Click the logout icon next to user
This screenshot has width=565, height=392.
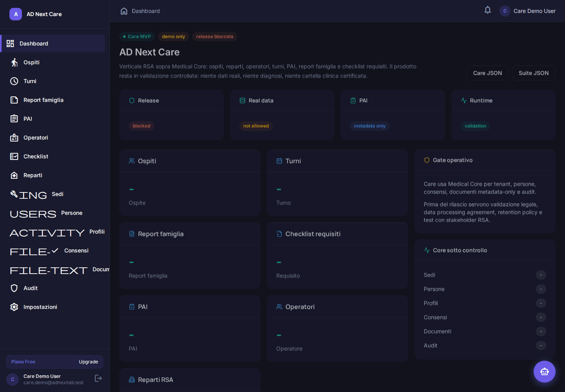point(98,378)
